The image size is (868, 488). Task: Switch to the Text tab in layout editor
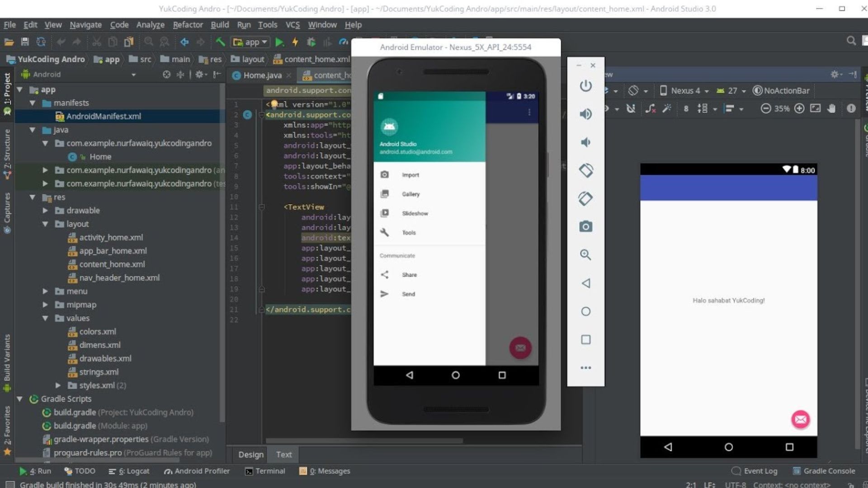tap(284, 454)
